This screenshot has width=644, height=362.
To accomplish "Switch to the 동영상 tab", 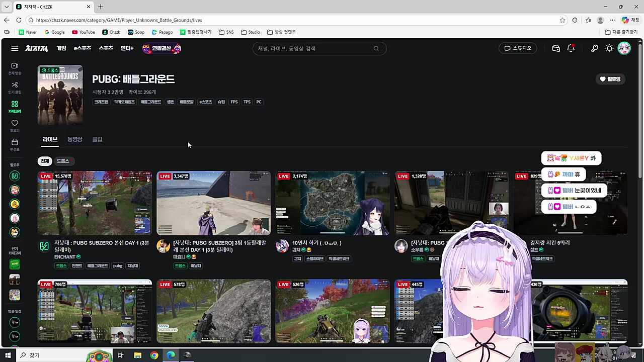I will 74,139.
